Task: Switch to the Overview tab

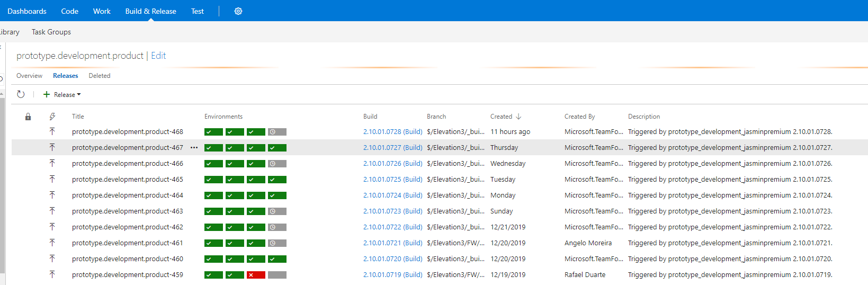Action: tap(29, 76)
